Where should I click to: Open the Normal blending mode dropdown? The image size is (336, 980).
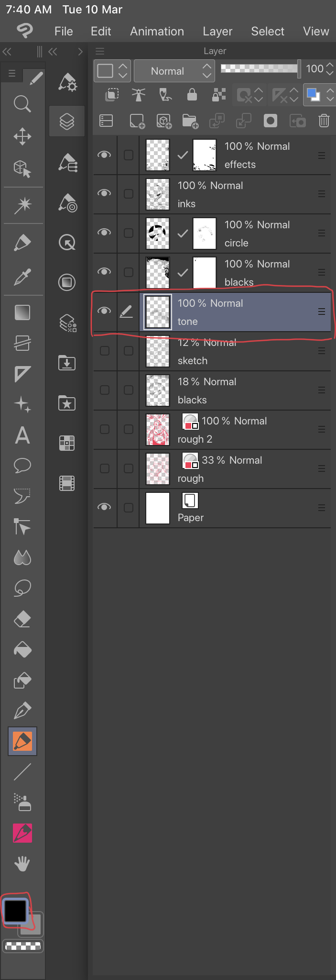click(174, 71)
